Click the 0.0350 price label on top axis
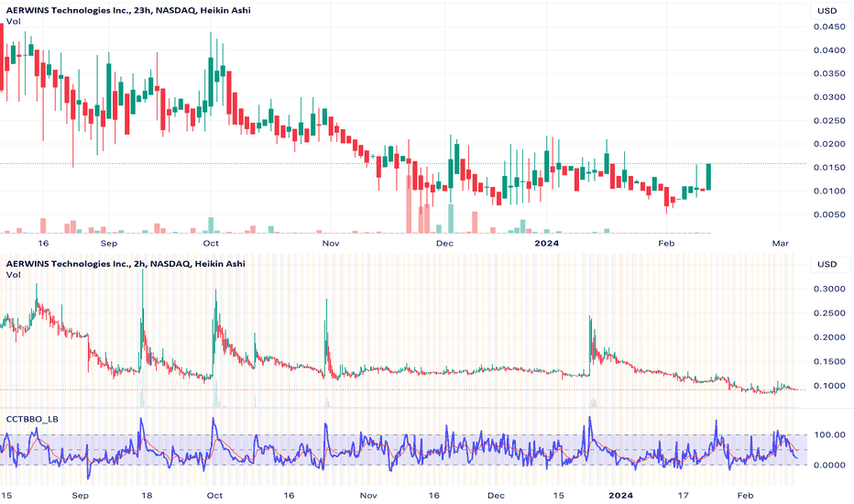854x504 pixels. click(829, 73)
